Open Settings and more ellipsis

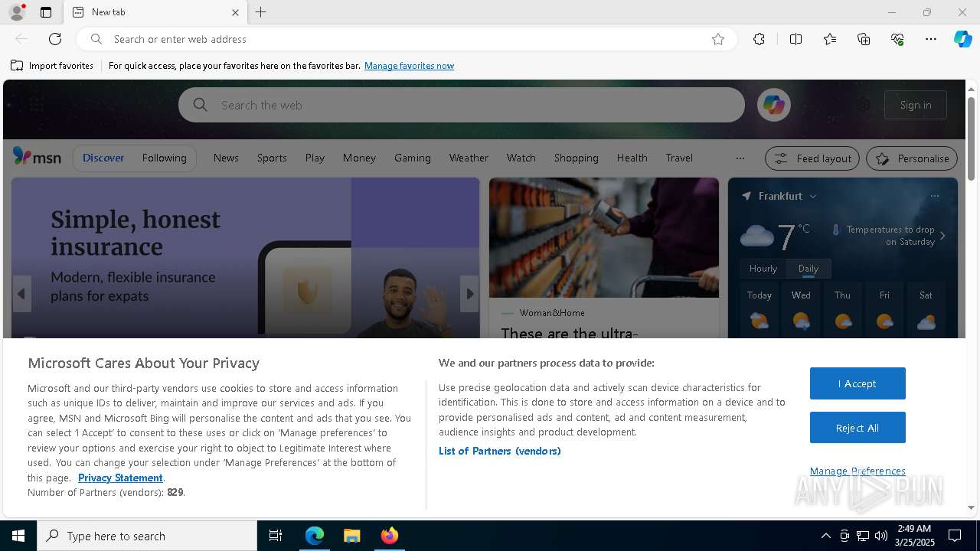[931, 39]
